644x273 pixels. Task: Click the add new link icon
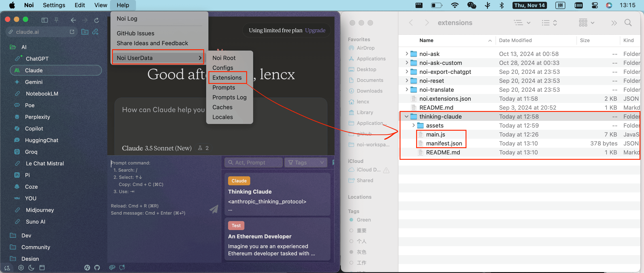tap(95, 32)
